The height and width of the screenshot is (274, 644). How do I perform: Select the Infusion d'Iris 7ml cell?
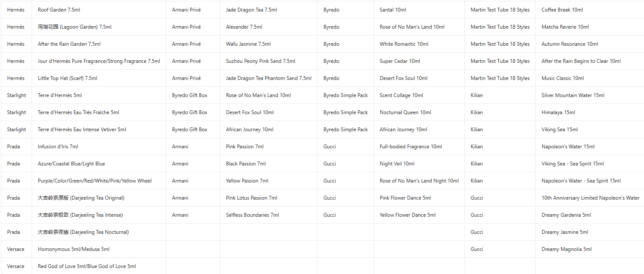tap(58, 147)
